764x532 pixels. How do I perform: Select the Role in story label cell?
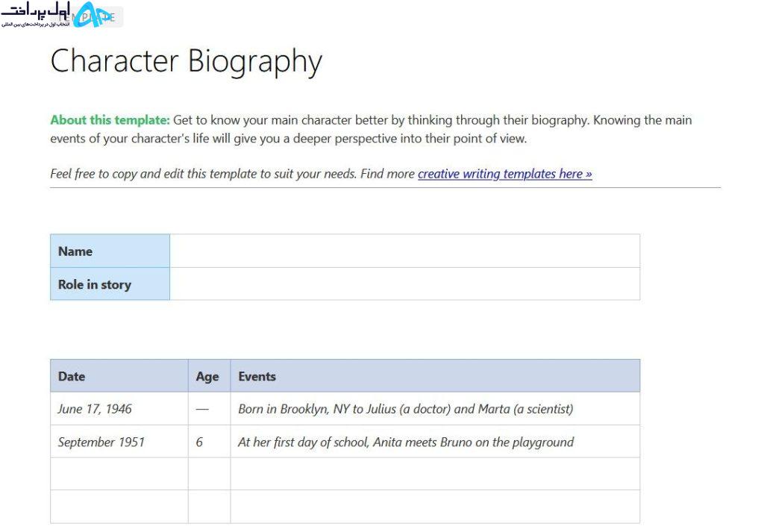coord(110,284)
